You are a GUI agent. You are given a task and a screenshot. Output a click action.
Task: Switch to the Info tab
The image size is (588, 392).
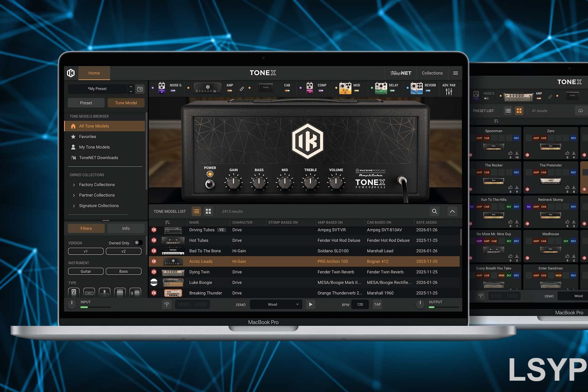126,228
